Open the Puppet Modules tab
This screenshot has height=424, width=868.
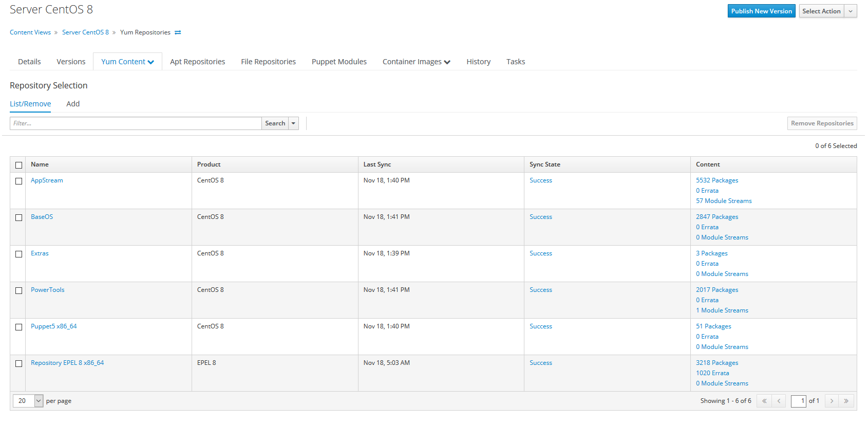pos(339,62)
